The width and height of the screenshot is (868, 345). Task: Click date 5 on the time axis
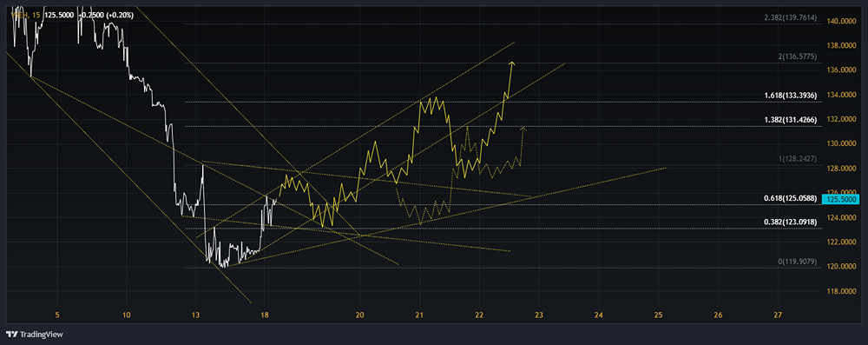(x=58, y=315)
